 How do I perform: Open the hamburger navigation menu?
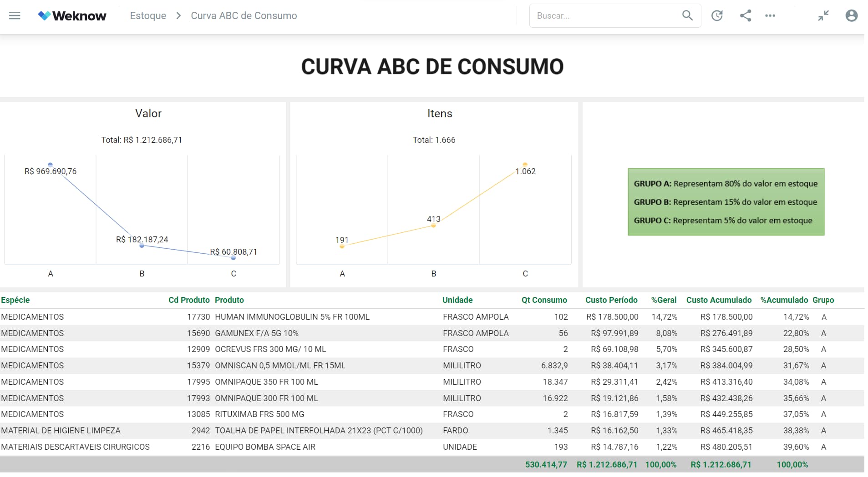tap(15, 15)
